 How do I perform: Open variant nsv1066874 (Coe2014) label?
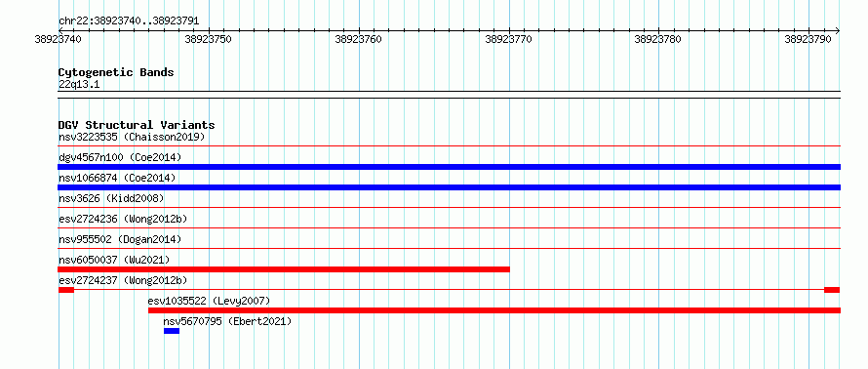[117, 178]
